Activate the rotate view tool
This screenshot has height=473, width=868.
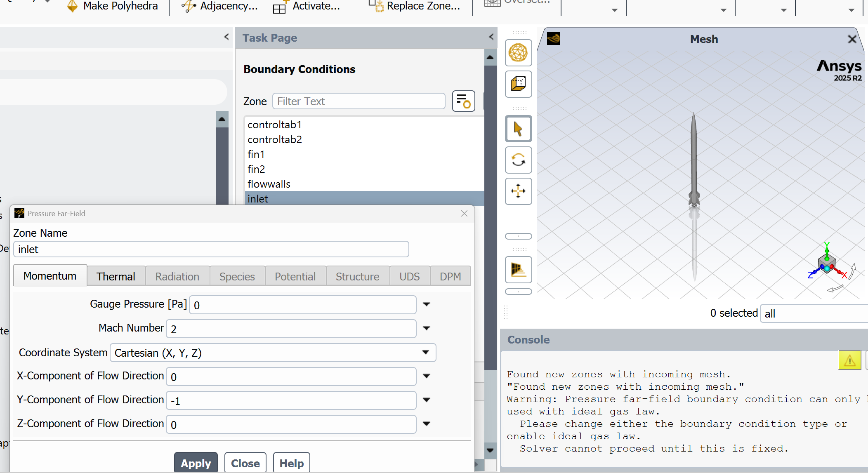pyautogui.click(x=518, y=160)
